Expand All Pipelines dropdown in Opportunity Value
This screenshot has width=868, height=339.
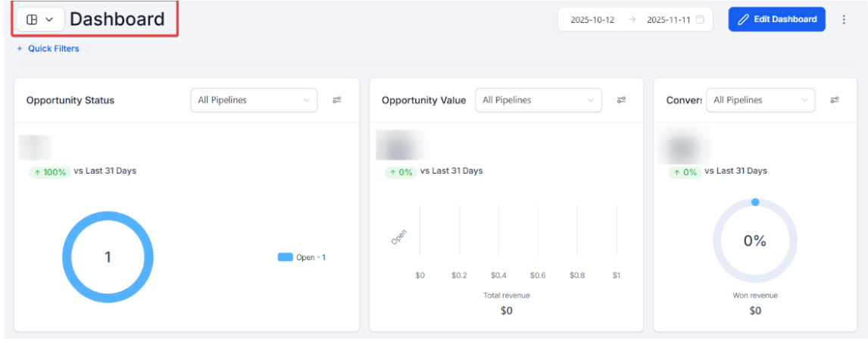pyautogui.click(x=538, y=100)
